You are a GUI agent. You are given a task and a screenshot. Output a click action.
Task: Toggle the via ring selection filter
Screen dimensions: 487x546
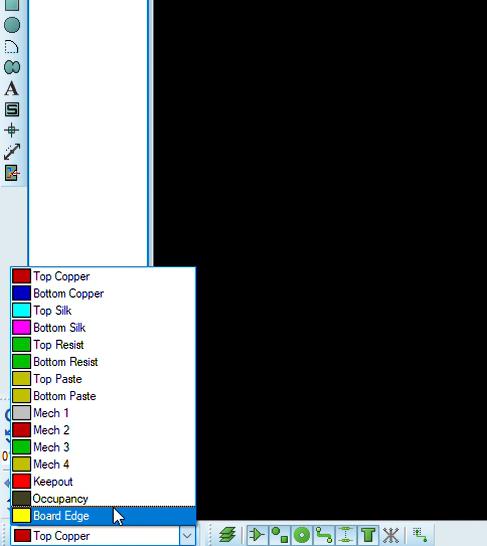coord(302,535)
